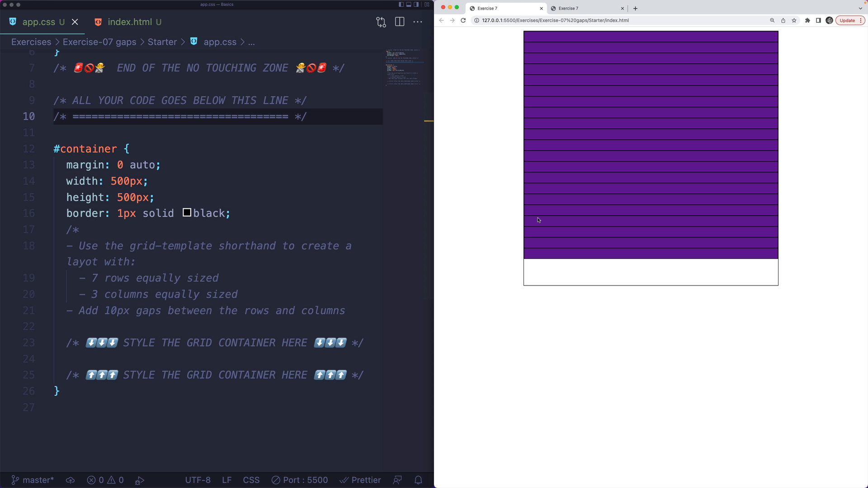Viewport: 868px width, 488px height.
Task: Change the CSS language mode
Action: pos(251,480)
